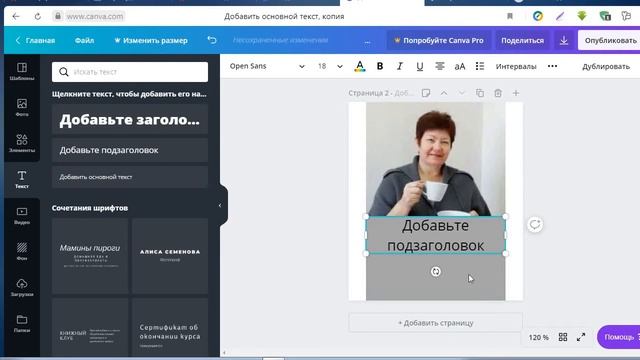Open the Photos sidebar panel
The image size is (640, 360).
coord(22,107)
